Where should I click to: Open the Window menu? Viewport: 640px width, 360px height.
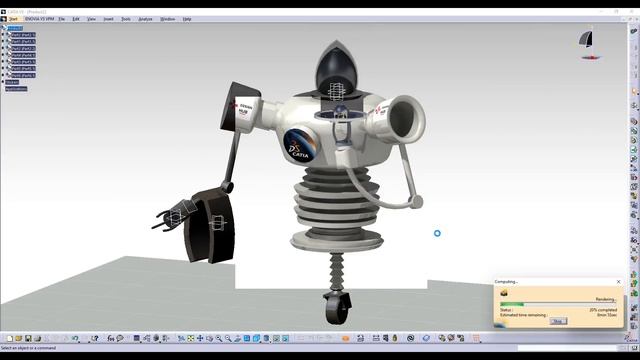point(167,19)
